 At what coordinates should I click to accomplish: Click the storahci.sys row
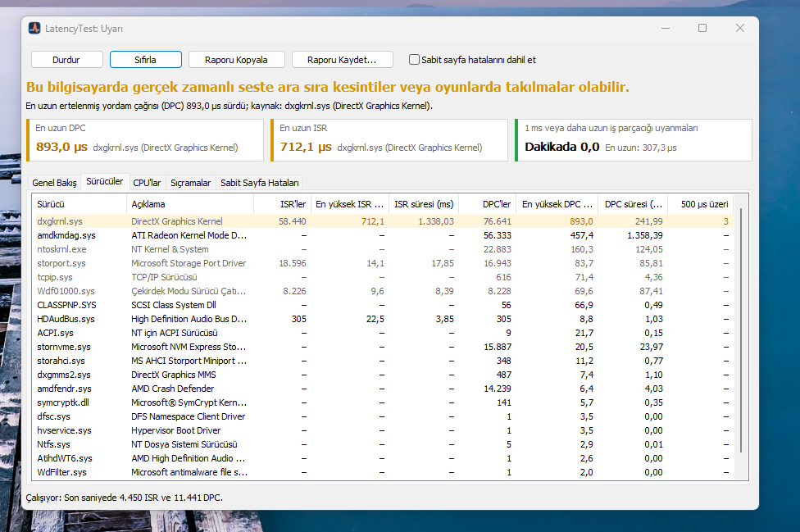(x=383, y=361)
